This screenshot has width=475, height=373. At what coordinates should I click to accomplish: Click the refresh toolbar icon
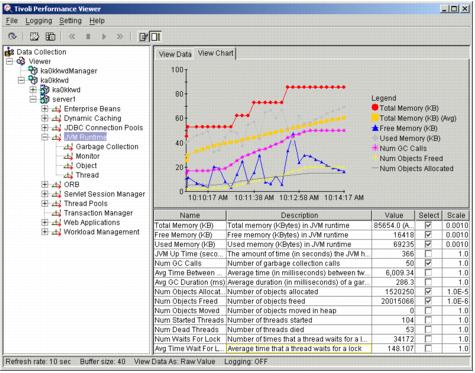pos(12,36)
